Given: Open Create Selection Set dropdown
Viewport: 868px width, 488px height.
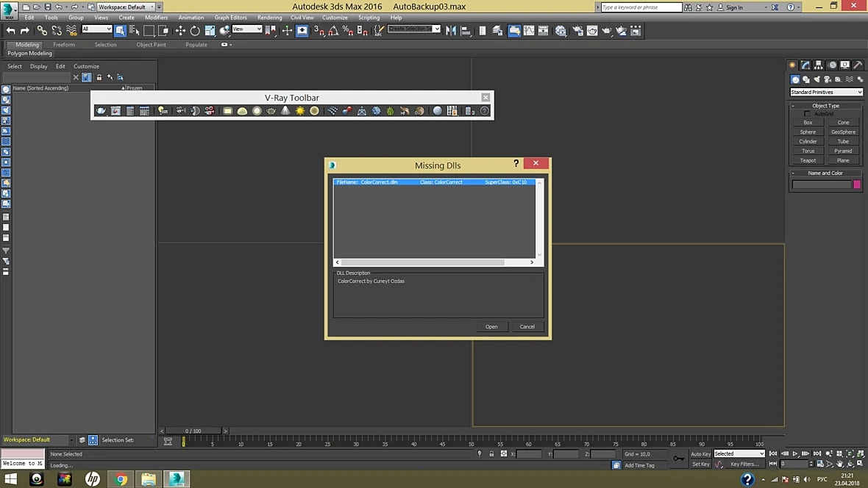Looking at the screenshot, I should tap(414, 29).
